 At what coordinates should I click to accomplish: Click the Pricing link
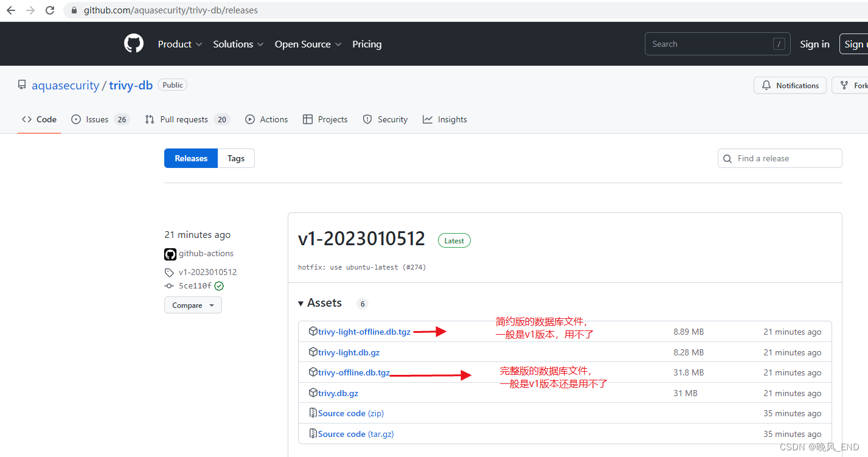[367, 44]
